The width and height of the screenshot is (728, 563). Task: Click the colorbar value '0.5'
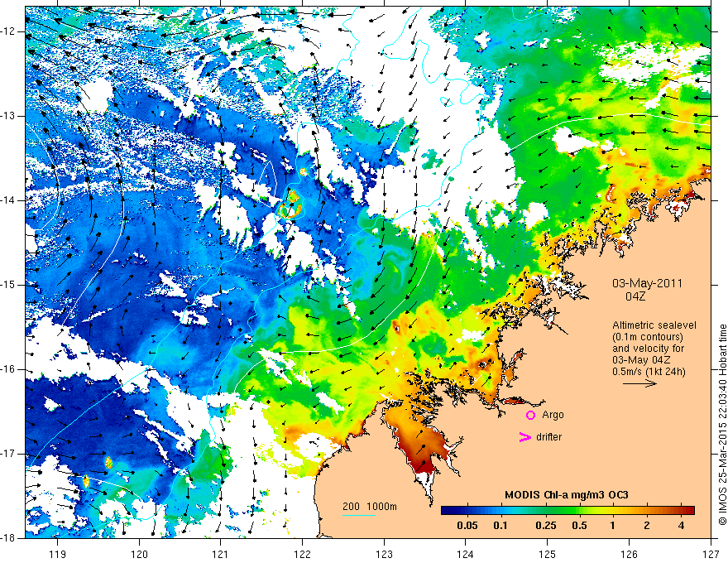[x=579, y=526]
